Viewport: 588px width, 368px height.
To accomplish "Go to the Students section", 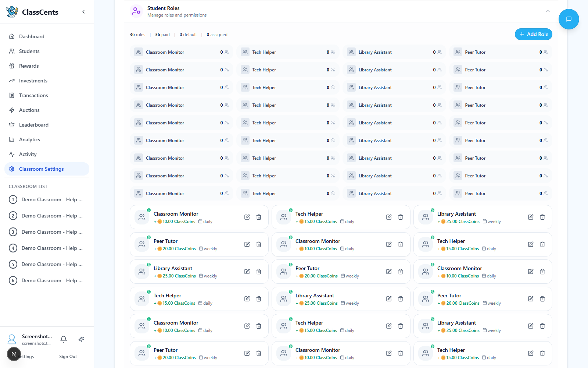I will (x=47, y=51).
